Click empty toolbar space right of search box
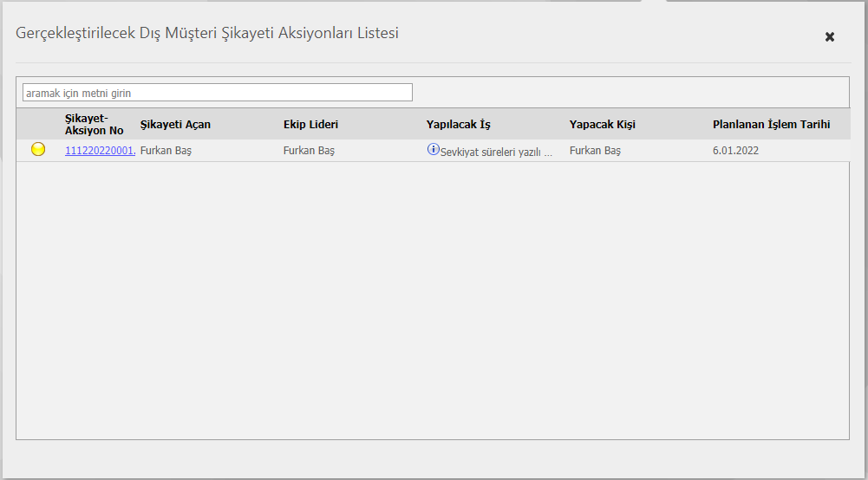Image resolution: width=868 pixels, height=480 pixels. pyautogui.click(x=630, y=93)
